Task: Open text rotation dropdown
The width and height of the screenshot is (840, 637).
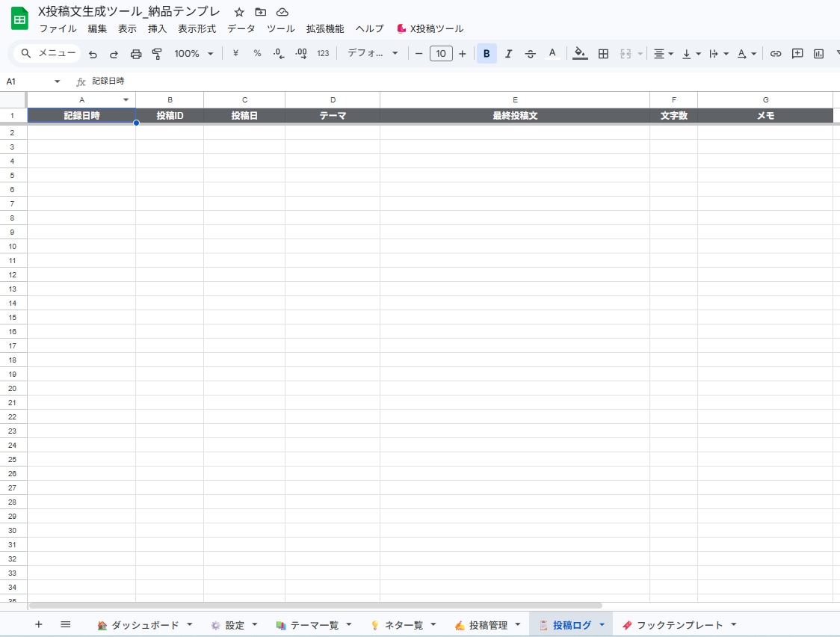Action: coord(747,54)
